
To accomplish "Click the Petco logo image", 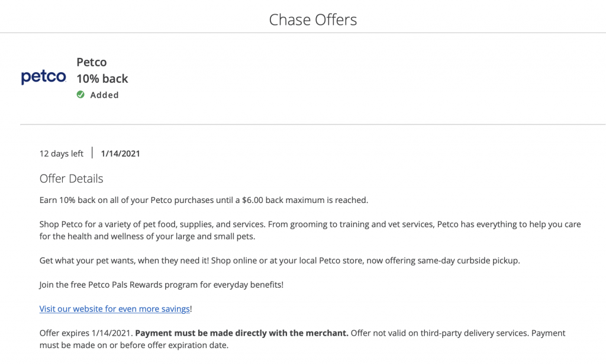I will [43, 78].
